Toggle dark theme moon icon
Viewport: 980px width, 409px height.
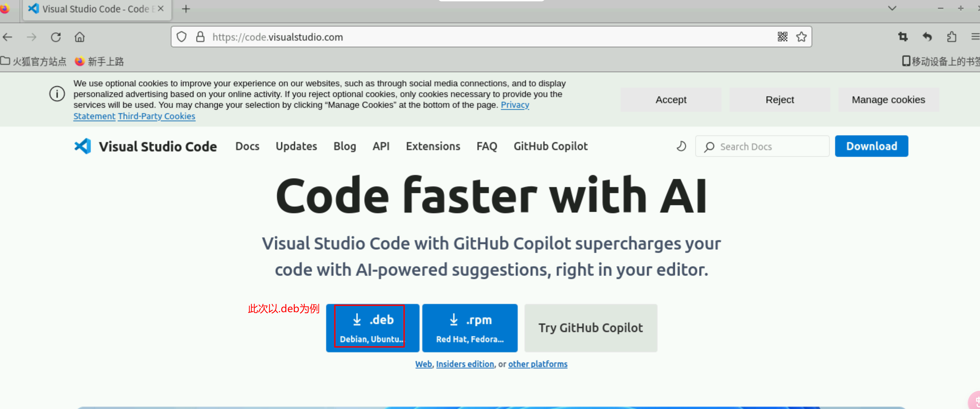[x=681, y=146]
